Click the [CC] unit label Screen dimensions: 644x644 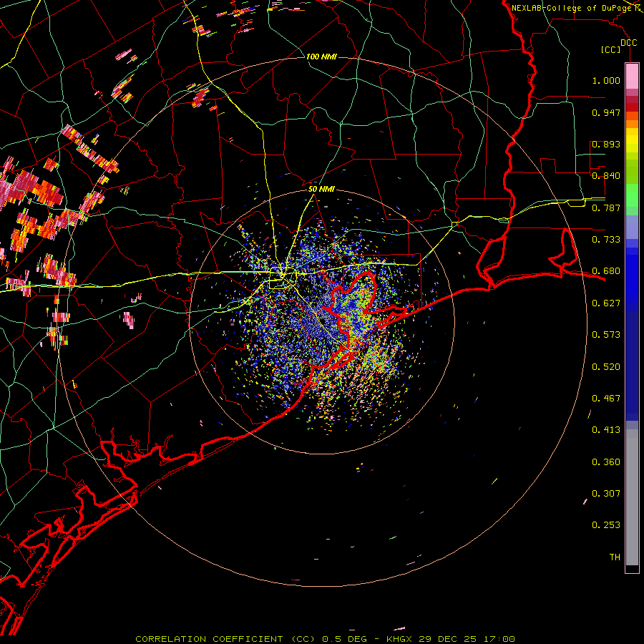tap(611, 49)
